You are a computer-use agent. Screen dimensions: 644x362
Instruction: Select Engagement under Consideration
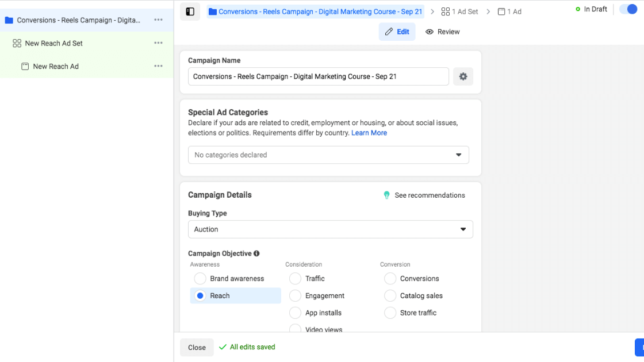[295, 295]
